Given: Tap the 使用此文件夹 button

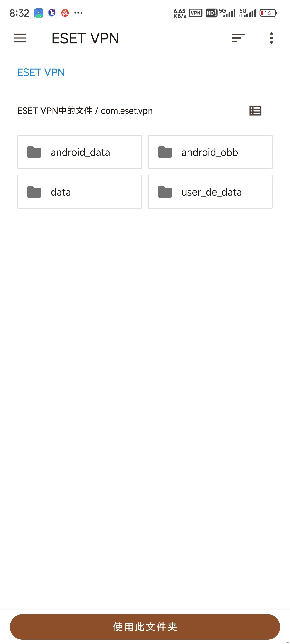Looking at the screenshot, I should point(145,627).
